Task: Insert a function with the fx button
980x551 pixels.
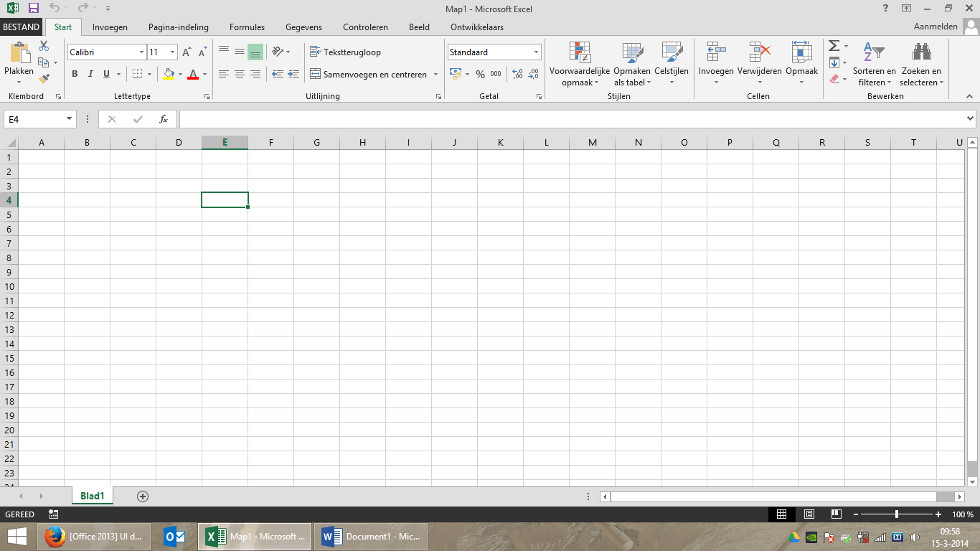Action: click(x=164, y=119)
